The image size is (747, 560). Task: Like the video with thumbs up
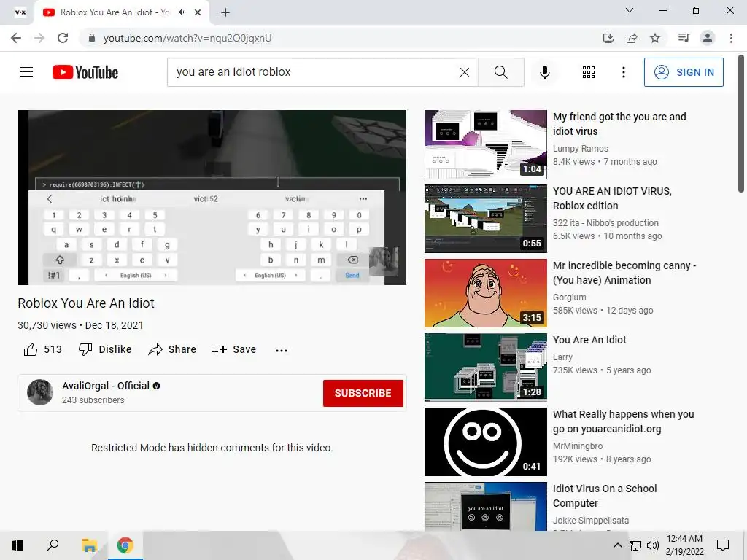(x=43, y=349)
